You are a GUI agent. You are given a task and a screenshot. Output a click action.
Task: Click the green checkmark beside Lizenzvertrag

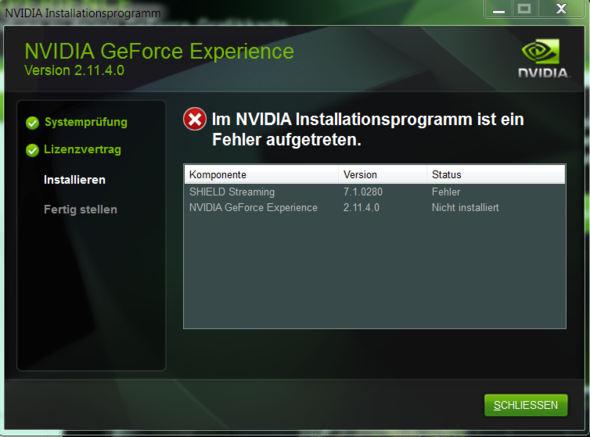[32, 150]
